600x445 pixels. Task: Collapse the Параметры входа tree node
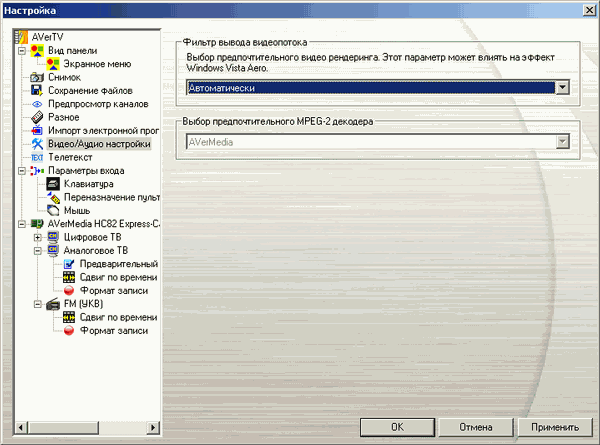point(21,171)
